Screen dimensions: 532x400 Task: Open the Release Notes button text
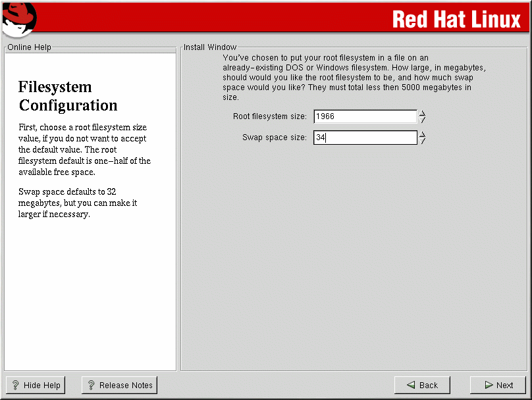click(126, 386)
